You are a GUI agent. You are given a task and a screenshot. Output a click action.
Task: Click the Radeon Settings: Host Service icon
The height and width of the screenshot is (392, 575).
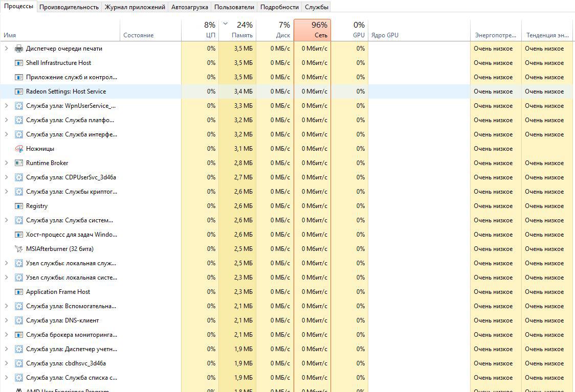click(x=19, y=91)
